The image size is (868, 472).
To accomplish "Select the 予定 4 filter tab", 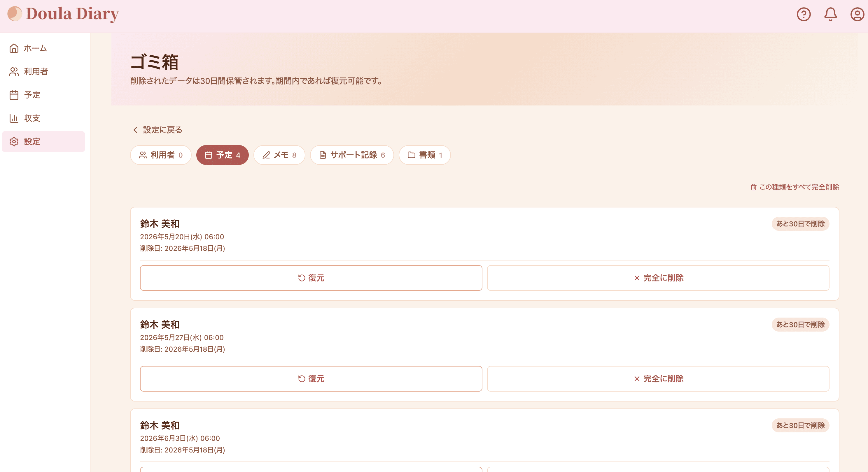I will click(x=222, y=155).
